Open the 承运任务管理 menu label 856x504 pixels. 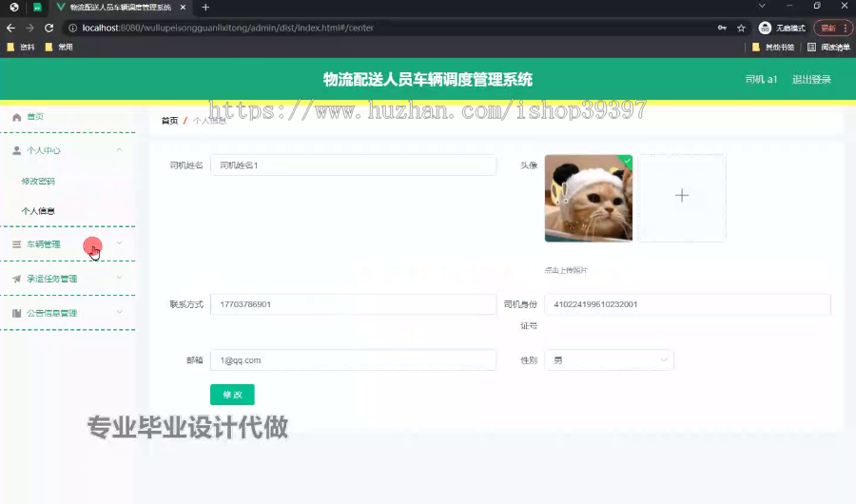pyautogui.click(x=52, y=279)
